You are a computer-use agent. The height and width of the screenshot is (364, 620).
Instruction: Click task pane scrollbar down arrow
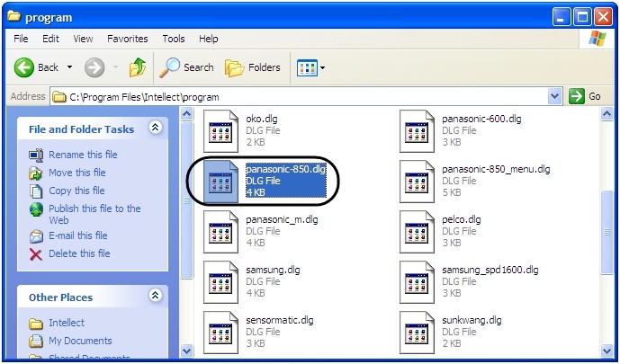click(186, 351)
